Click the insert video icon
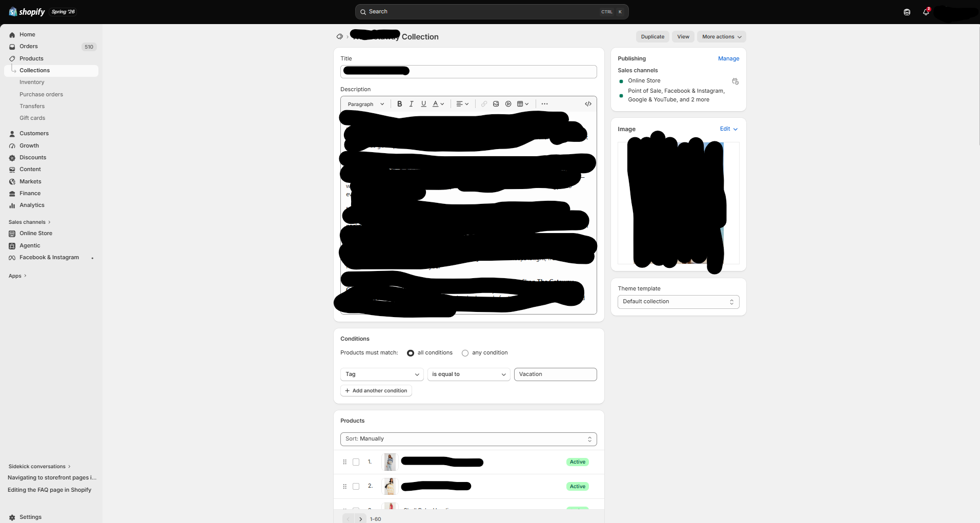The height and width of the screenshot is (523, 980). [x=508, y=104]
